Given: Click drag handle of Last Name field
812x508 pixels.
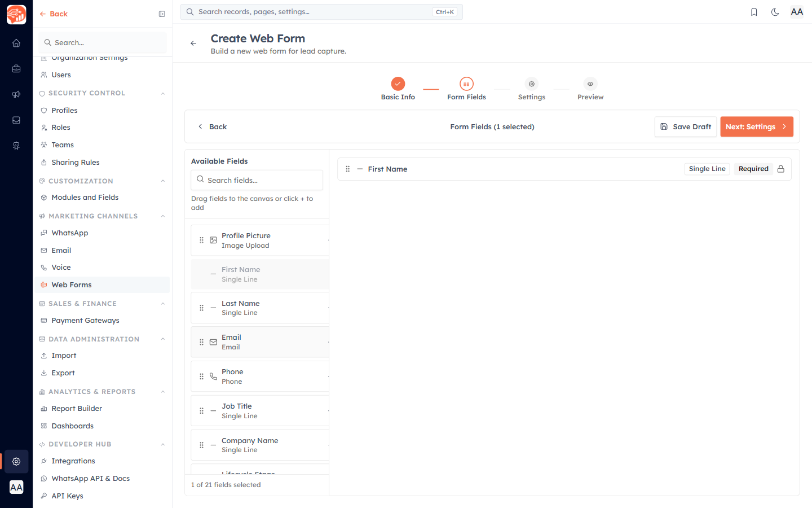Looking at the screenshot, I should coord(201,308).
